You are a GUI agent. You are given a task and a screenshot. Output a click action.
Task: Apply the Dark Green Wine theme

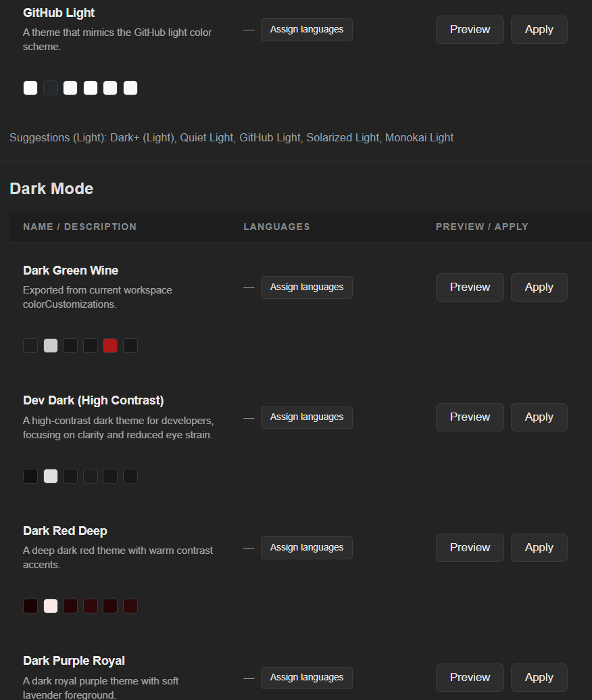point(539,287)
